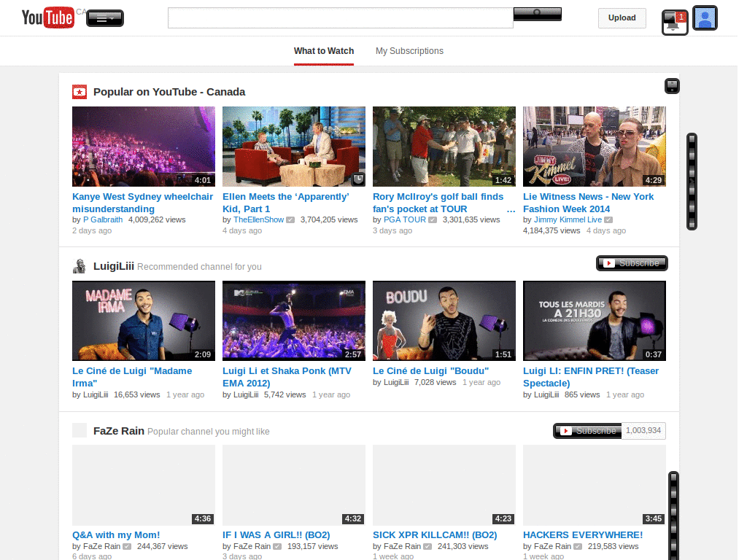Open Madame Irma video thumbnail
Screen dimensions: 747x560
click(x=144, y=321)
